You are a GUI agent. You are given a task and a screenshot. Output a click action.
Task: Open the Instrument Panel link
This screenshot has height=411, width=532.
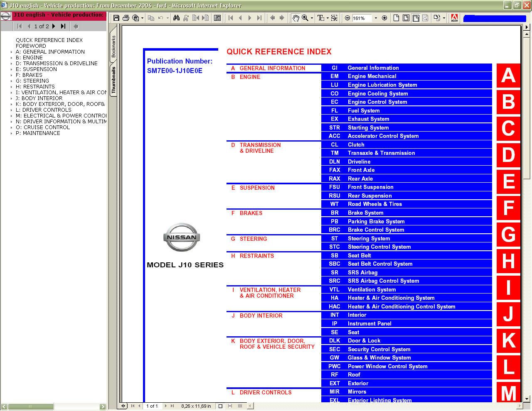point(369,324)
